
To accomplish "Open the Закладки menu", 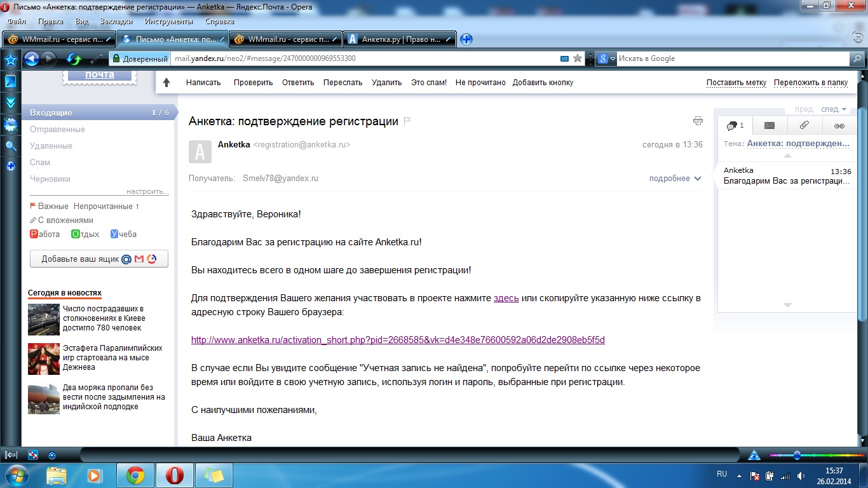I will (116, 21).
